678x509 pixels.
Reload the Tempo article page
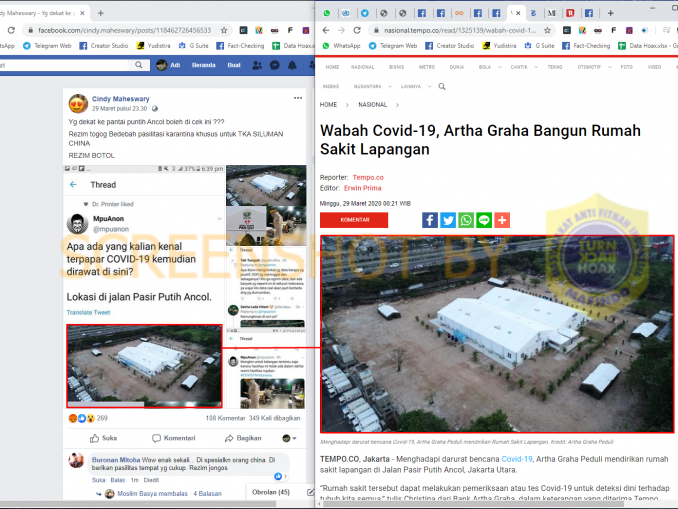tap(357, 30)
